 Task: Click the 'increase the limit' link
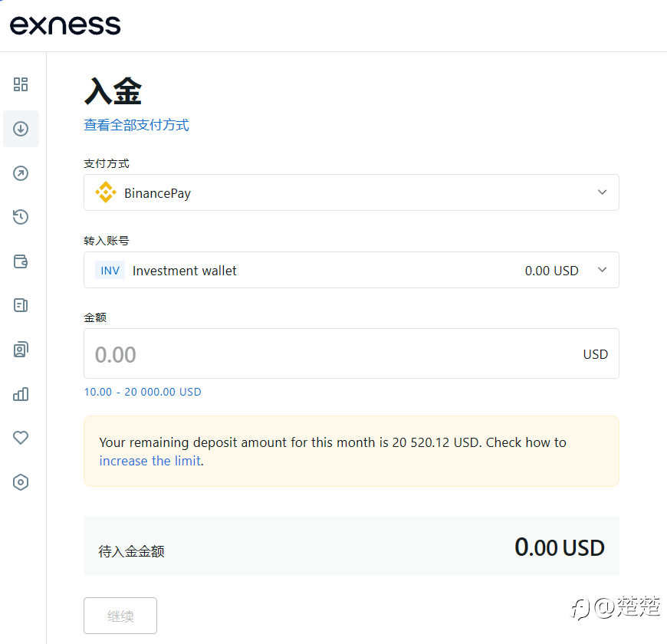pos(149,461)
